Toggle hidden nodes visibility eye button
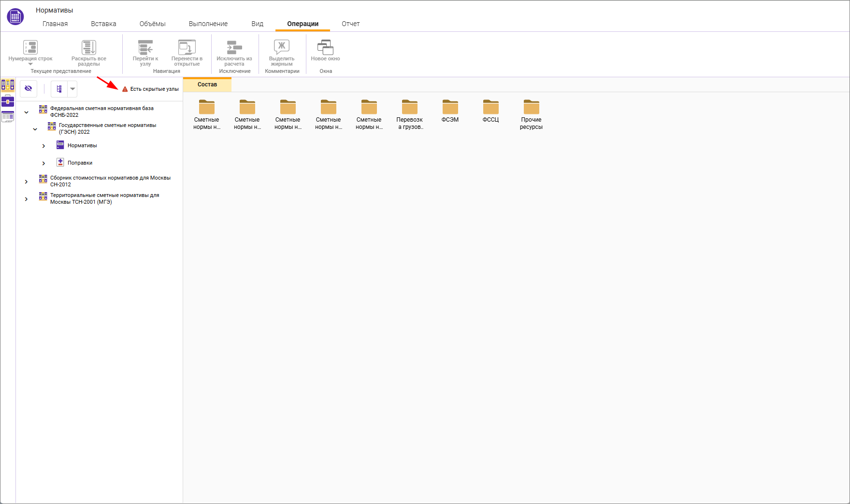 (x=29, y=89)
